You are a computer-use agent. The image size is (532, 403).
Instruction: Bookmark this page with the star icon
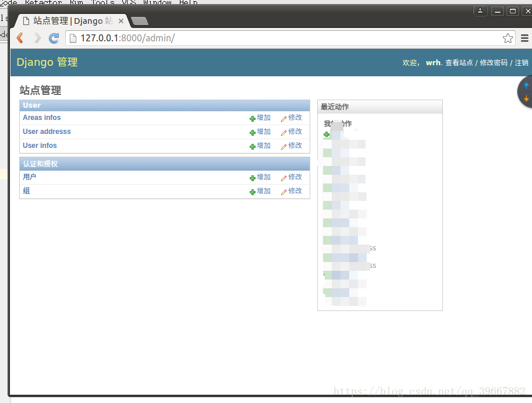508,38
